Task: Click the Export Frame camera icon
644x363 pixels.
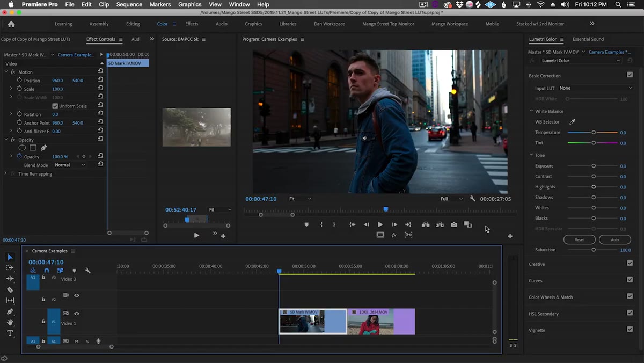Action: pos(454,224)
